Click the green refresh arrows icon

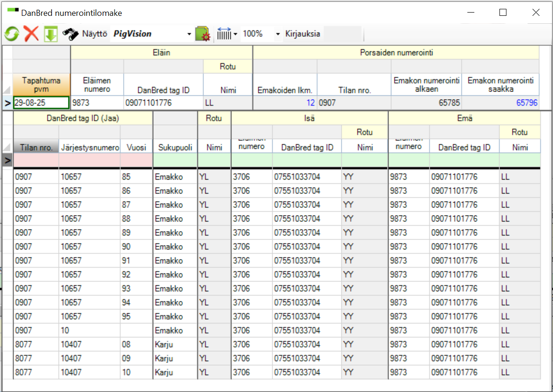[x=12, y=34]
